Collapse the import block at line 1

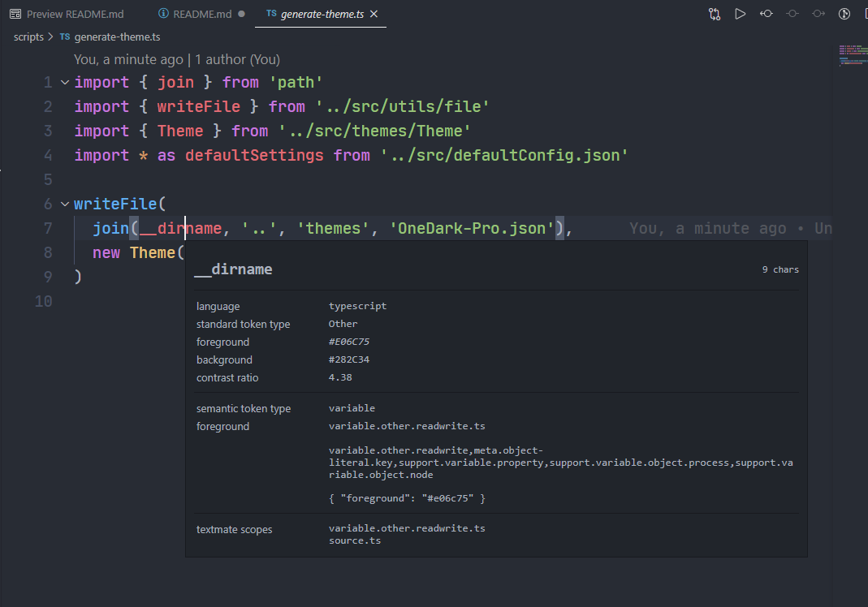tap(64, 81)
